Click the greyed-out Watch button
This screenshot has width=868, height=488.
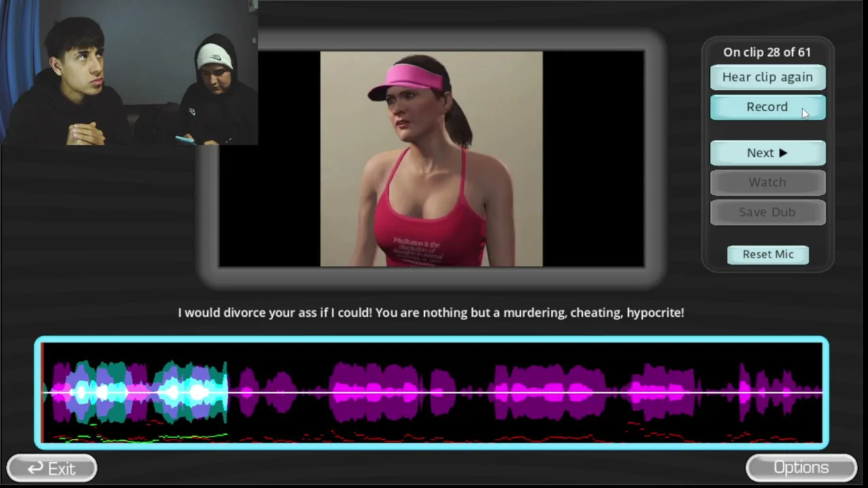768,182
